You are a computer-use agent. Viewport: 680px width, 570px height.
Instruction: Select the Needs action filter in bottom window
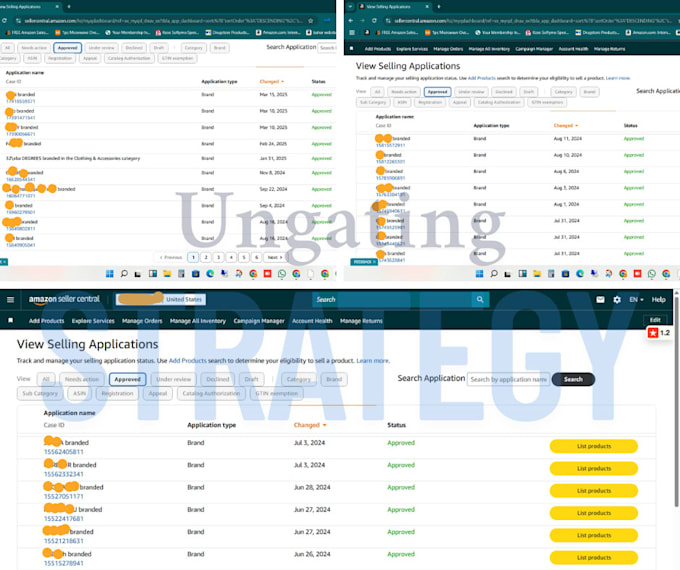(x=82, y=379)
